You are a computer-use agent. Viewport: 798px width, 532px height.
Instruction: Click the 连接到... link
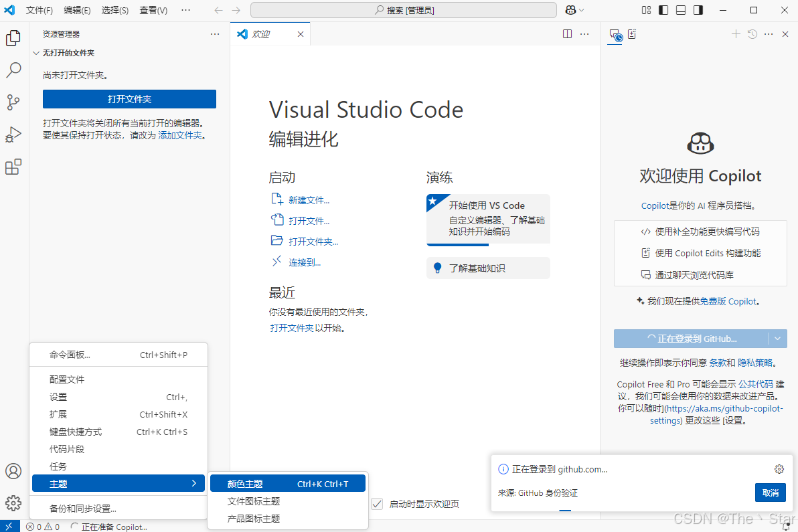point(305,262)
